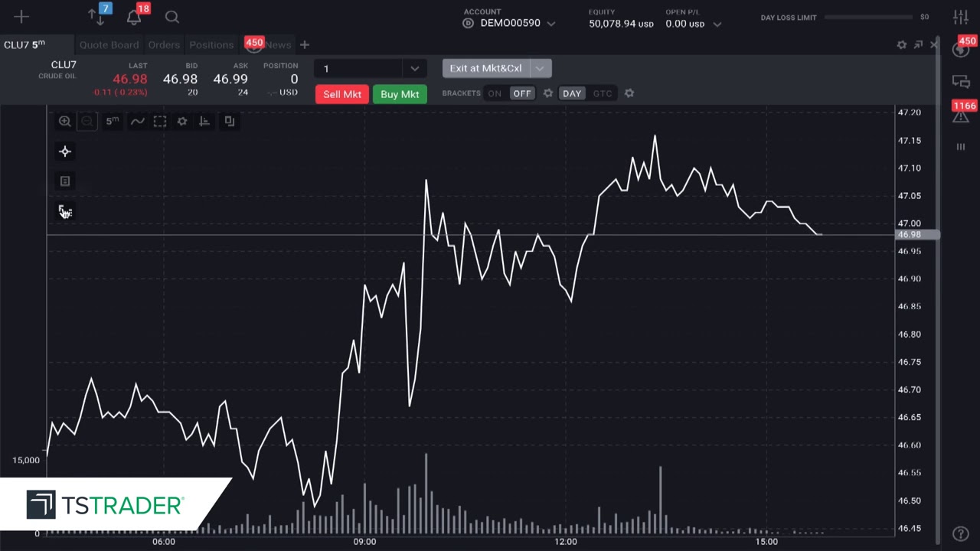This screenshot has height=551, width=980.
Task: Open the notifications bell with badge 18
Action: (x=135, y=15)
